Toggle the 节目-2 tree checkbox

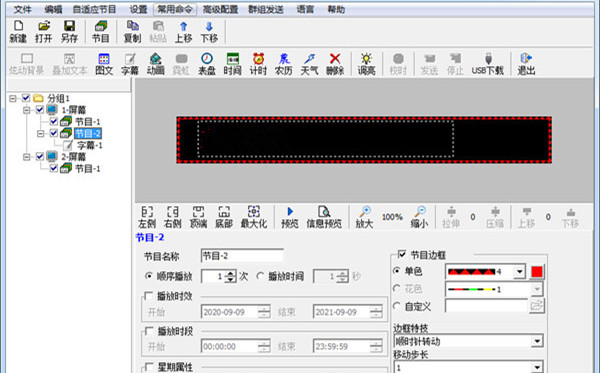coord(54,133)
